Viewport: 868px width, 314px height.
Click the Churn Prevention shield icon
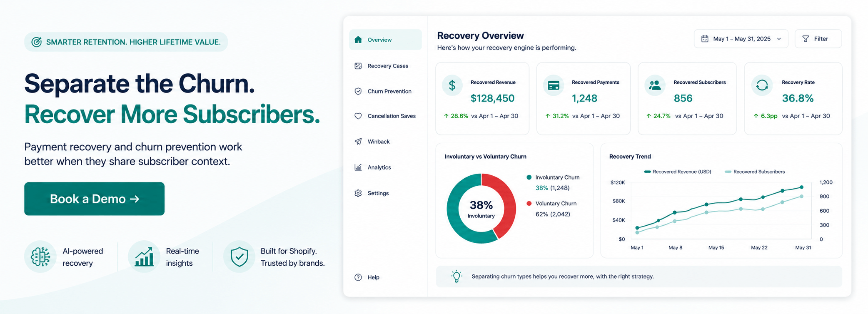point(358,91)
